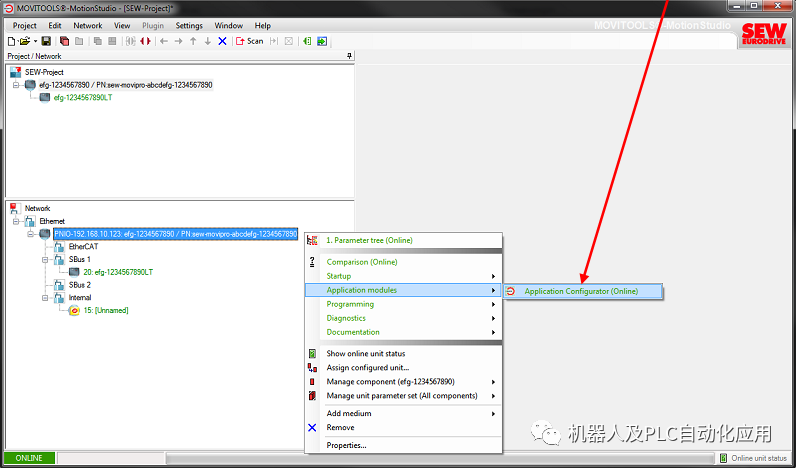Click the red stacked-pages toolbar icon
Viewport: 798px width, 468px height.
[64, 41]
